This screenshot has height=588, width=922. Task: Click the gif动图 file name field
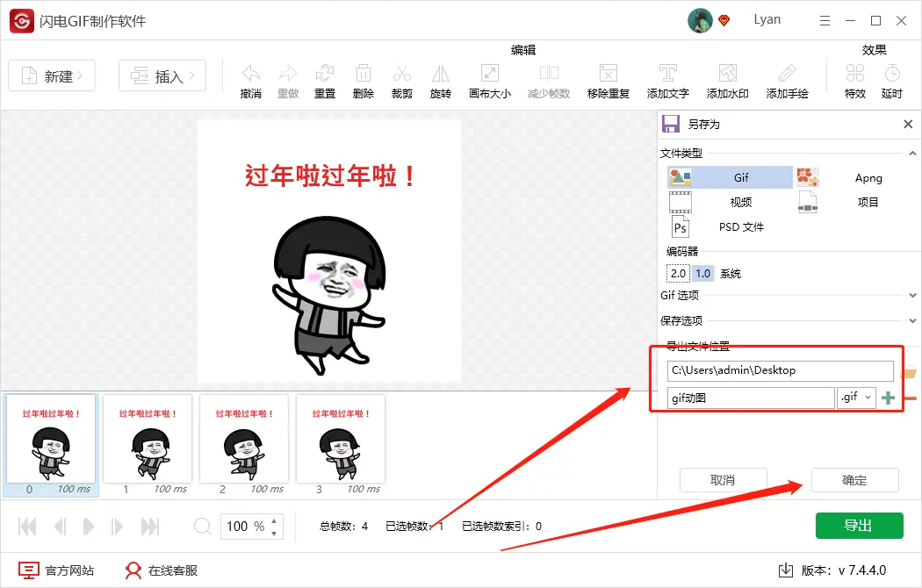pos(751,398)
